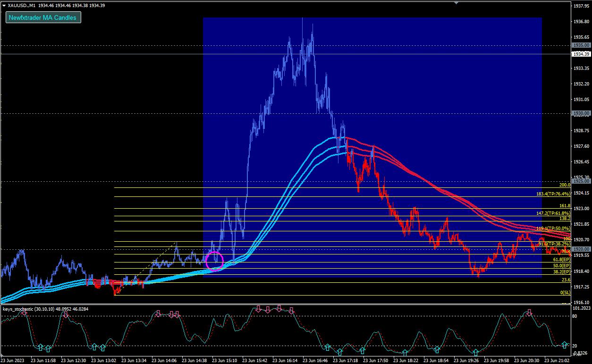Click 1931.05 on the price scale

581,100
